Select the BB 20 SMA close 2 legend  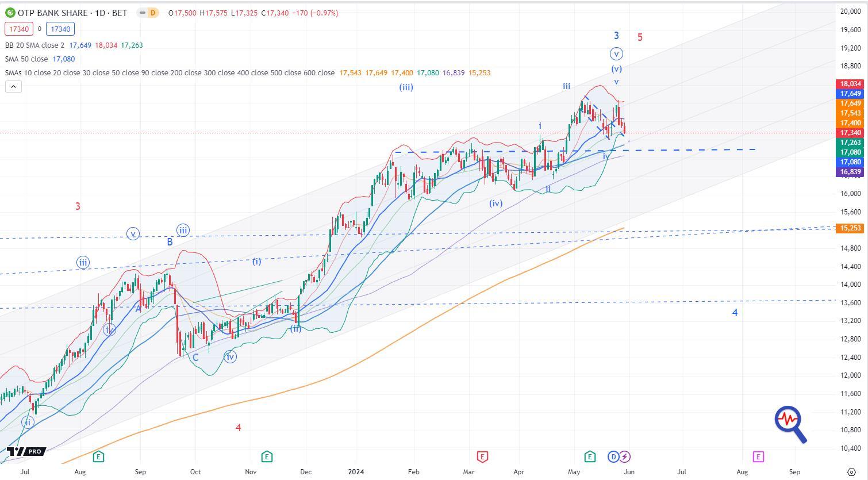(x=34, y=45)
